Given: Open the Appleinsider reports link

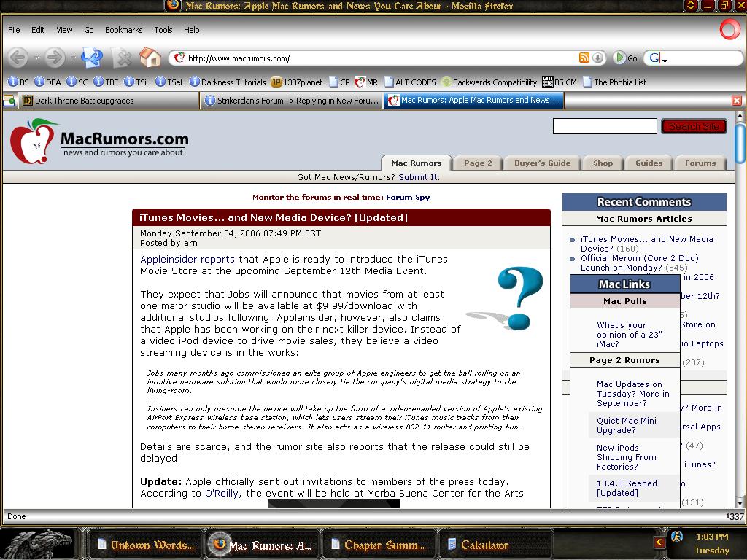Looking at the screenshot, I should click(187, 260).
